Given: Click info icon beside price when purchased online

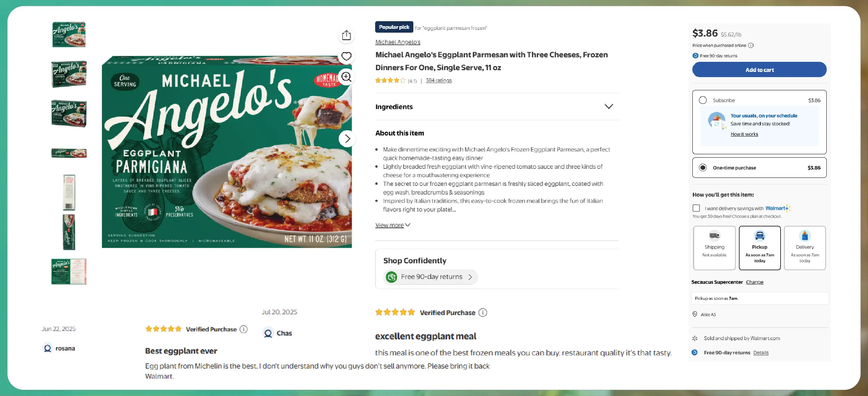Looking at the screenshot, I should pyautogui.click(x=751, y=46).
